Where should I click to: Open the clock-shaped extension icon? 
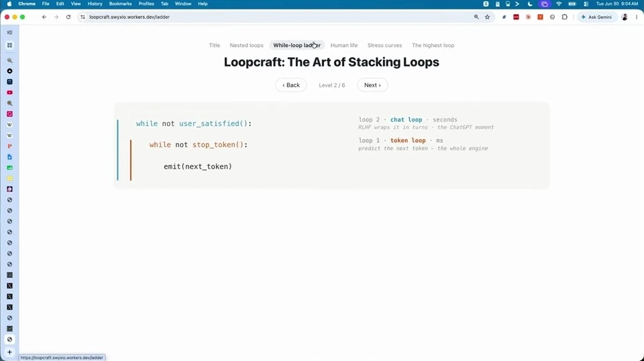[x=552, y=17]
